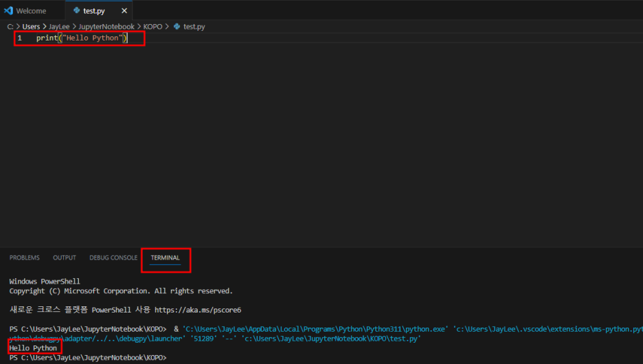This screenshot has width=643, height=364.
Task: Open the Users breadcrumb segment
Action: point(31,27)
